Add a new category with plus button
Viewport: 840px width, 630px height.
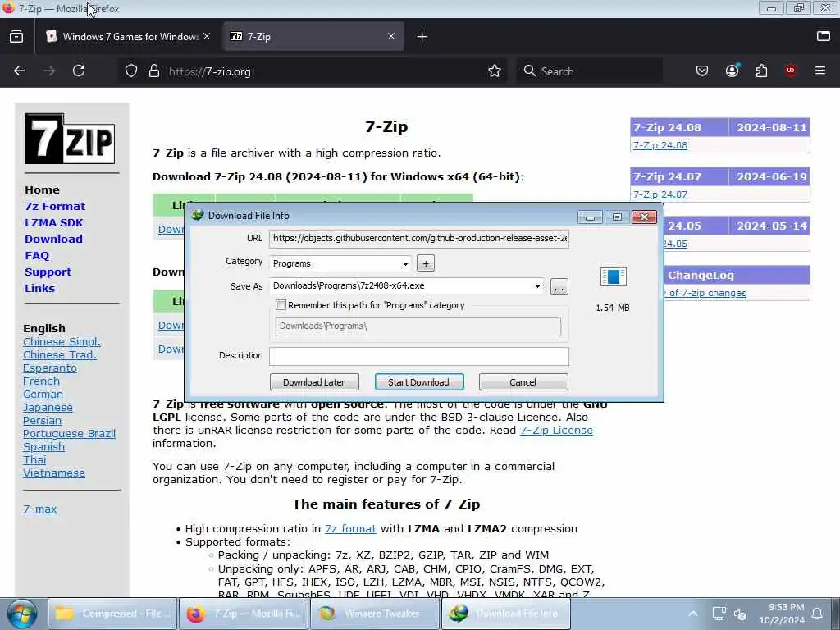click(x=426, y=263)
